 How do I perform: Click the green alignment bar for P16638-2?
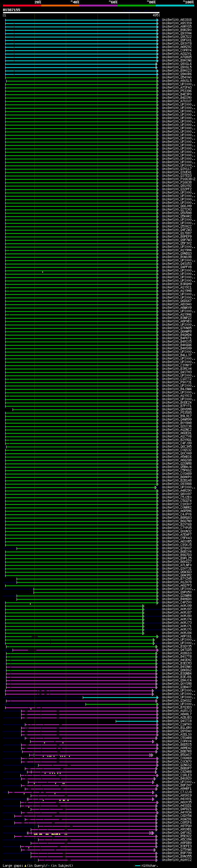point(82,179)
